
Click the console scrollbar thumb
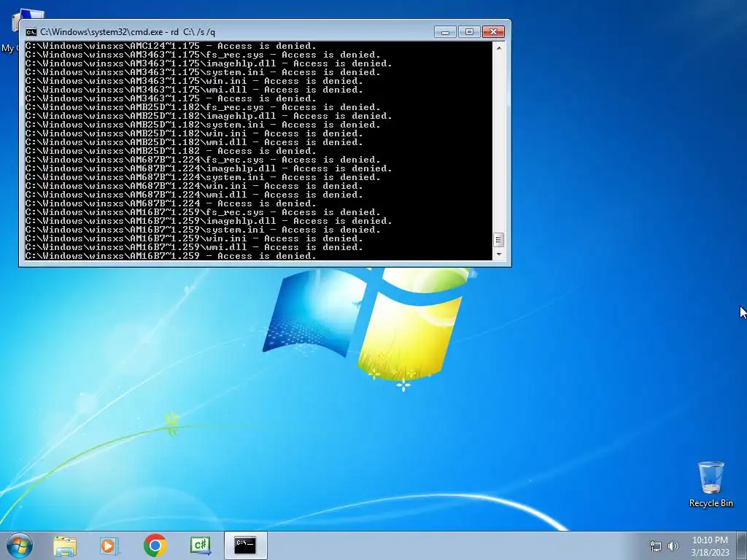(498, 239)
